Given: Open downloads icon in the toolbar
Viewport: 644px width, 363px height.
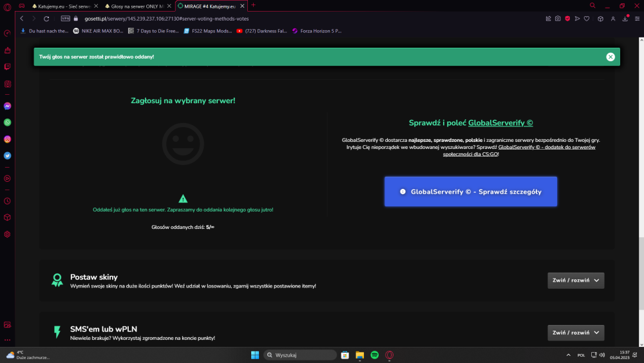Looking at the screenshot, I should 625,19.
